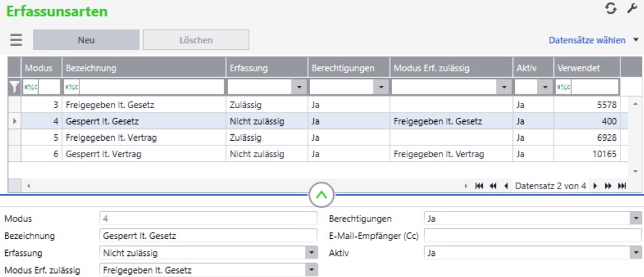Collapse the detail panel with green chevron
This screenshot has height=277, width=644.
(x=322, y=194)
